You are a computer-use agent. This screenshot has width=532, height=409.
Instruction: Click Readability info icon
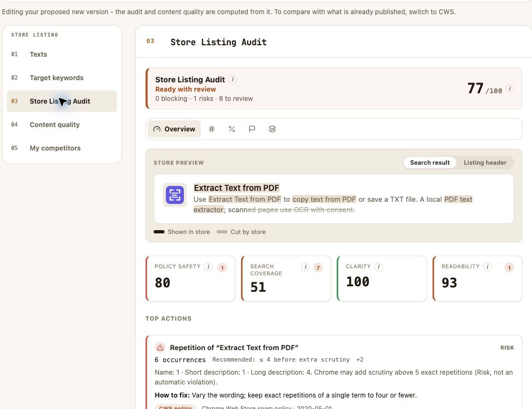click(488, 267)
